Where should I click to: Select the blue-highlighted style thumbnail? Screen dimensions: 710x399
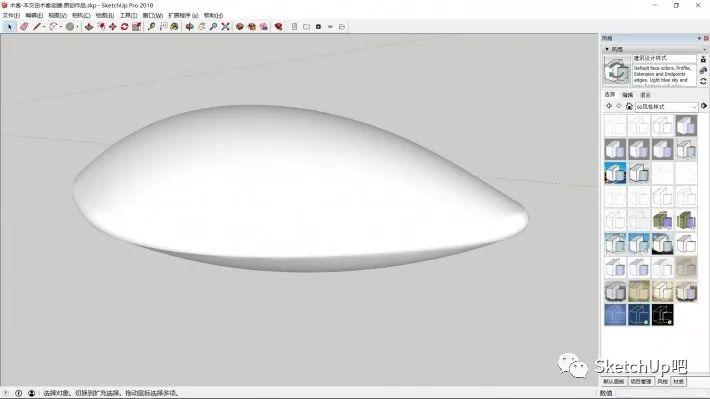coord(615,173)
